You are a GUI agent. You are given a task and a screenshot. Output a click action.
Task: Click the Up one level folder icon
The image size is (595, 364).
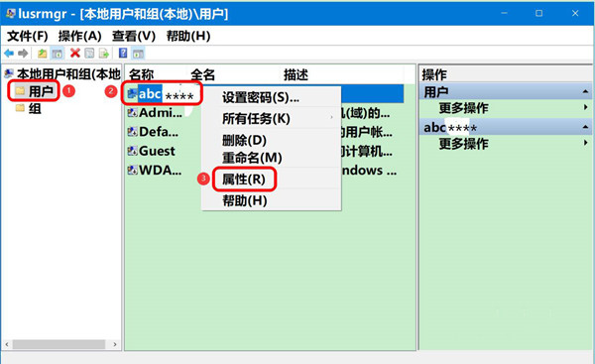point(42,54)
